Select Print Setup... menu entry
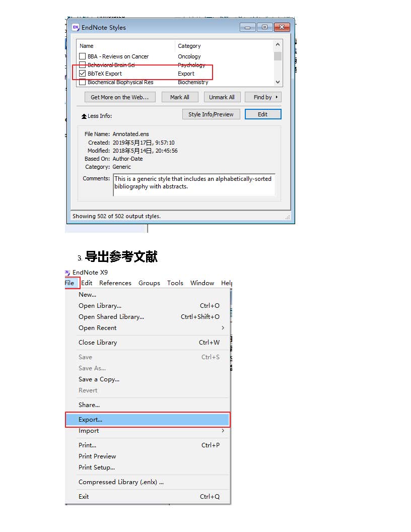The width and height of the screenshot is (411, 532). coord(148,468)
